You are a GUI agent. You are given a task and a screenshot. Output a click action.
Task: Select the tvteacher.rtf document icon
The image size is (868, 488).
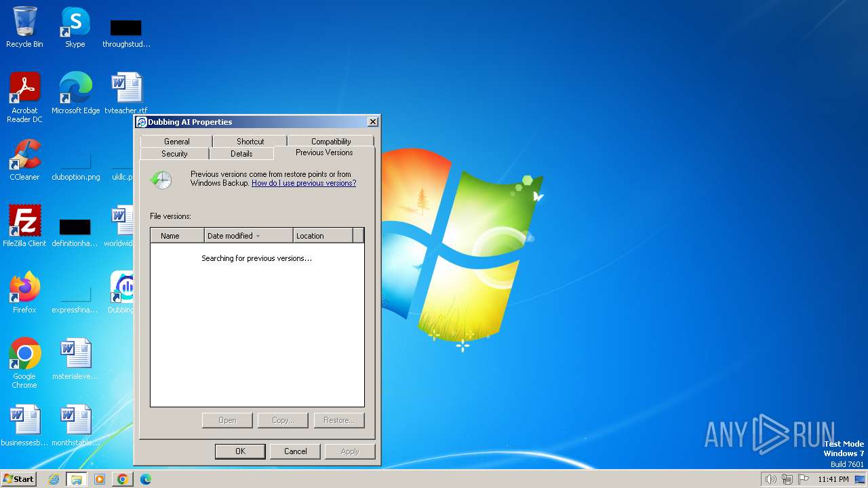[x=126, y=94]
